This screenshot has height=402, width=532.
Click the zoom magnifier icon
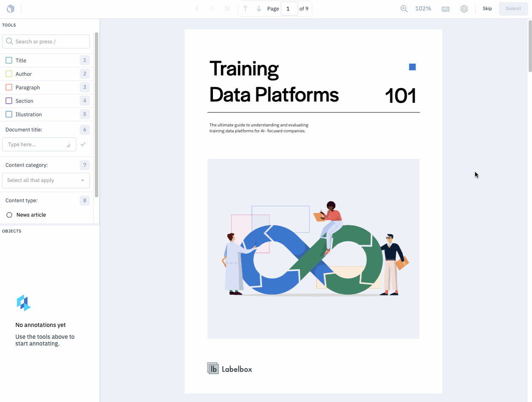404,8
